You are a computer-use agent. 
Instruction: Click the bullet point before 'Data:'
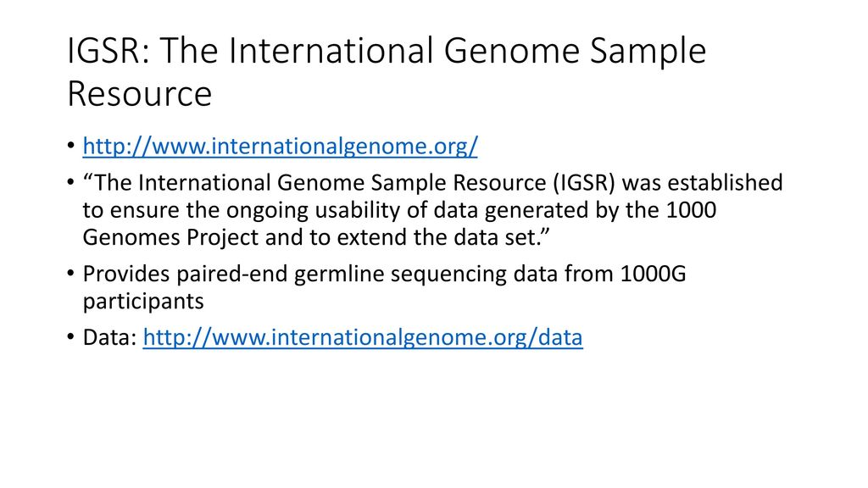pyautogui.click(x=70, y=337)
